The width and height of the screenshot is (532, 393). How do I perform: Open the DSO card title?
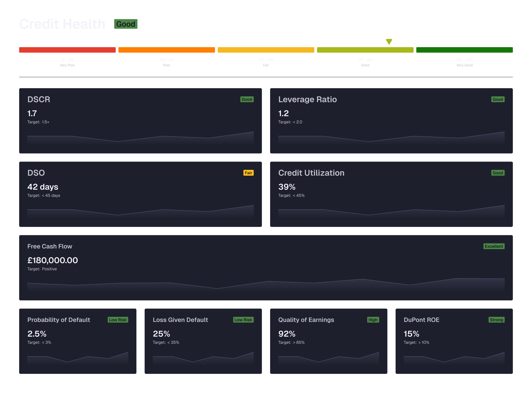click(x=36, y=173)
